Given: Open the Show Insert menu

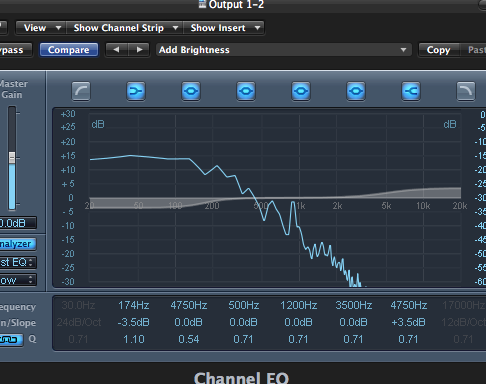Looking at the screenshot, I should (224, 28).
